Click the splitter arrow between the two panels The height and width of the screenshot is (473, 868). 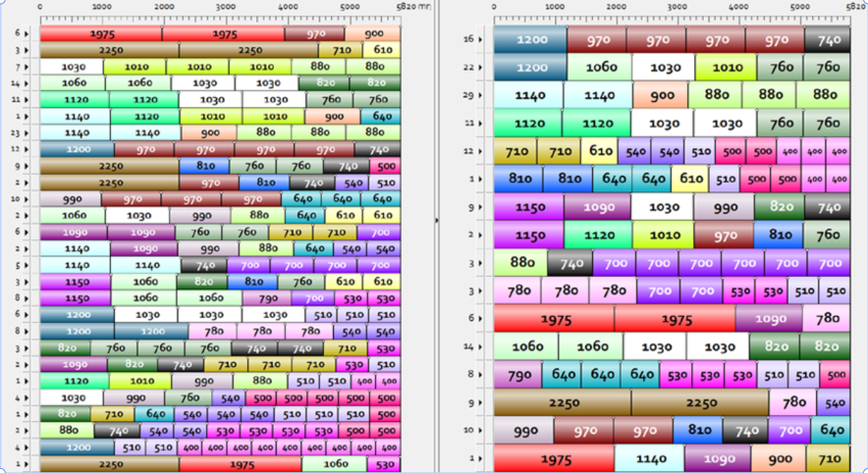point(436,221)
